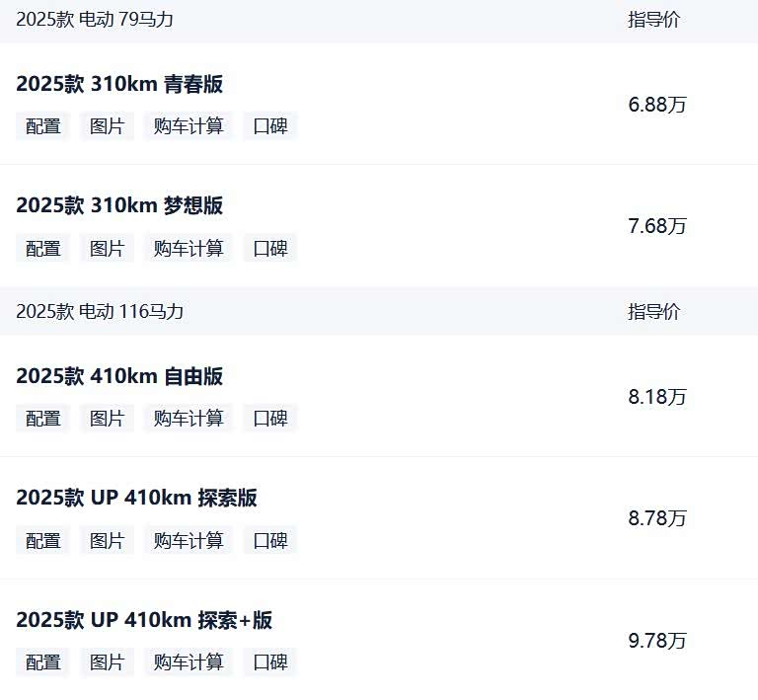Click the 2025款 410km 自由版 title

pyautogui.click(x=119, y=376)
